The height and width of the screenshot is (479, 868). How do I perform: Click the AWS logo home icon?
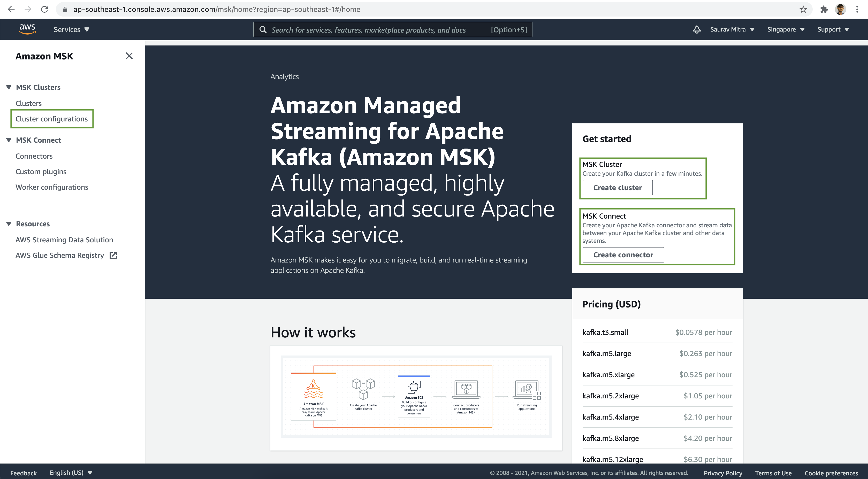coord(27,29)
